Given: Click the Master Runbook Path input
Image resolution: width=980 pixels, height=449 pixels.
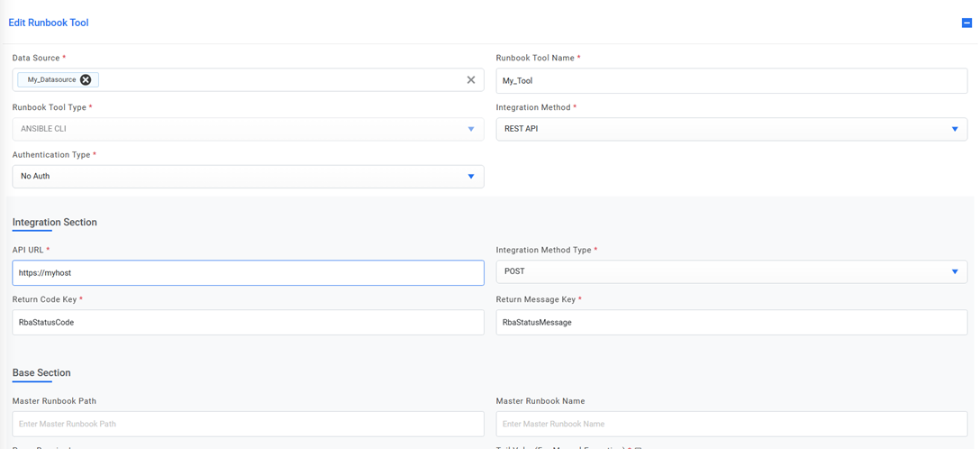Looking at the screenshot, I should click(248, 424).
